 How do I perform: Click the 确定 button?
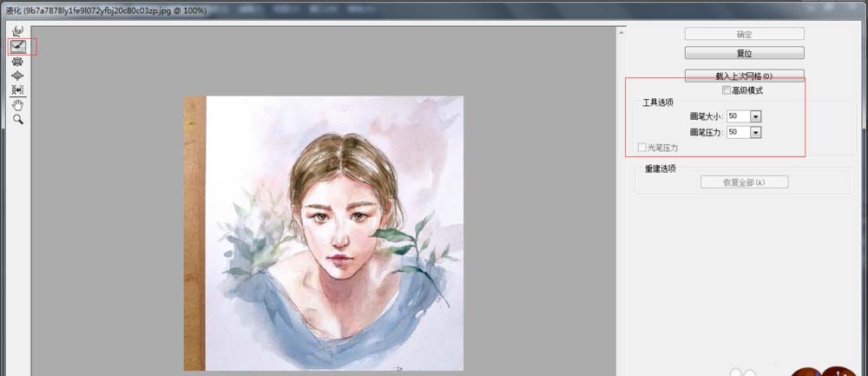coord(744,34)
